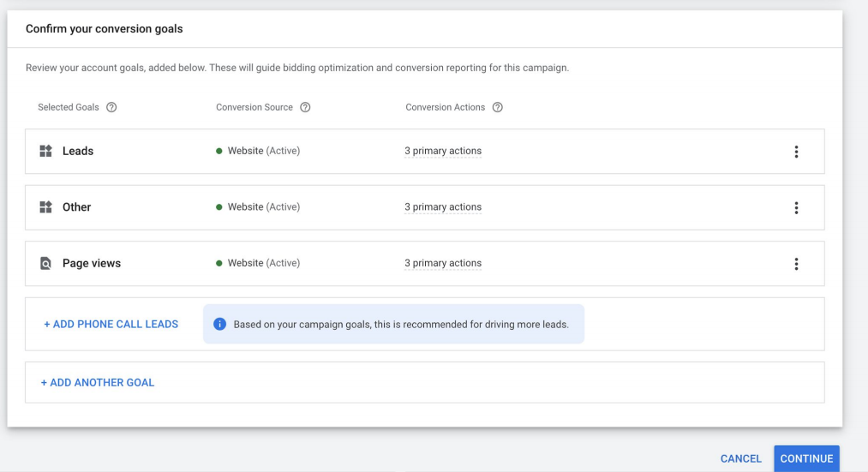This screenshot has width=868, height=472.
Task: Expand Page views 3 primary actions details
Action: pyautogui.click(x=442, y=264)
